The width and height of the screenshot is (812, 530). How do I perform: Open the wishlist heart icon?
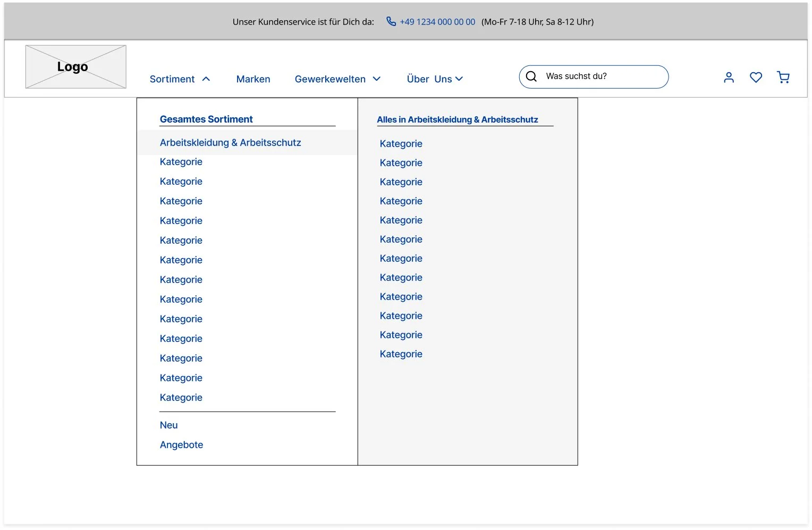pyautogui.click(x=756, y=78)
